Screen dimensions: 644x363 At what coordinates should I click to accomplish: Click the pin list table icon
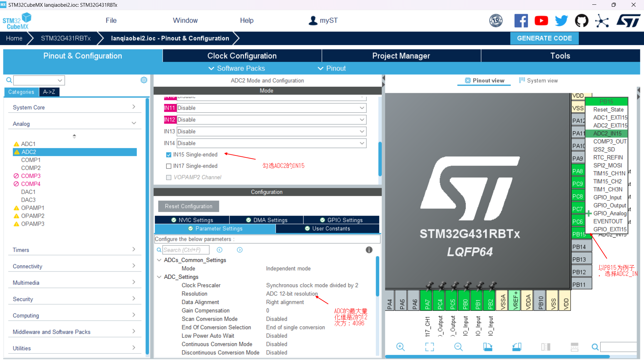[575, 347]
